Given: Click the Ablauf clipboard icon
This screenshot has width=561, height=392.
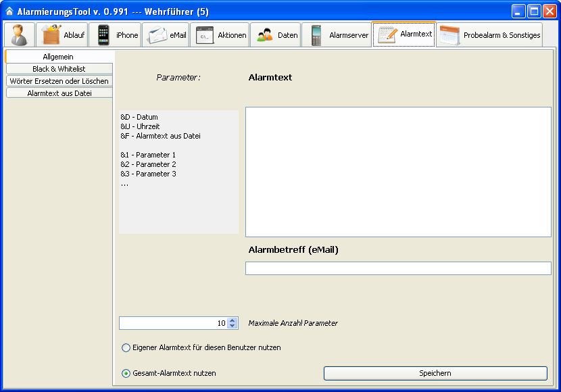Looking at the screenshot, I should [x=51, y=35].
